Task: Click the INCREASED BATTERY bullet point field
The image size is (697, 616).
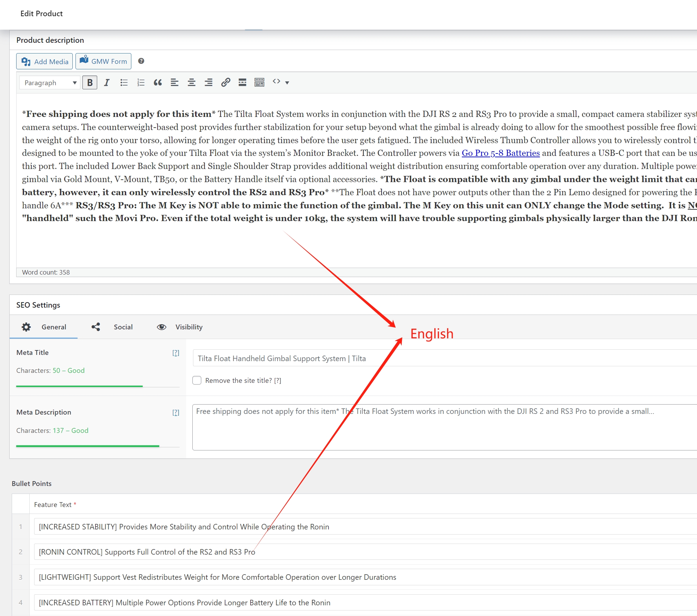Action: coord(365,603)
